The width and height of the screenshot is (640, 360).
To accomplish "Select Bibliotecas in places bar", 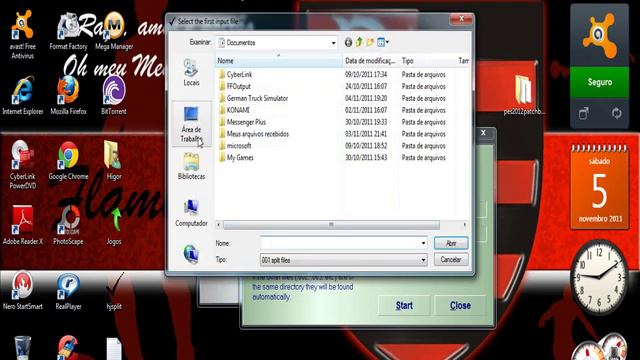I will pyautogui.click(x=191, y=166).
